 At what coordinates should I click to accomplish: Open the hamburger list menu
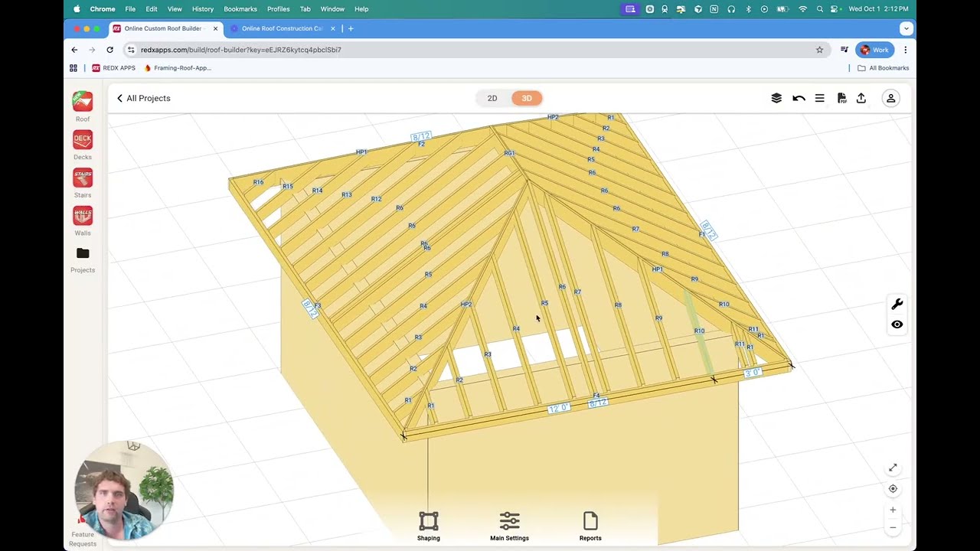pyautogui.click(x=819, y=98)
